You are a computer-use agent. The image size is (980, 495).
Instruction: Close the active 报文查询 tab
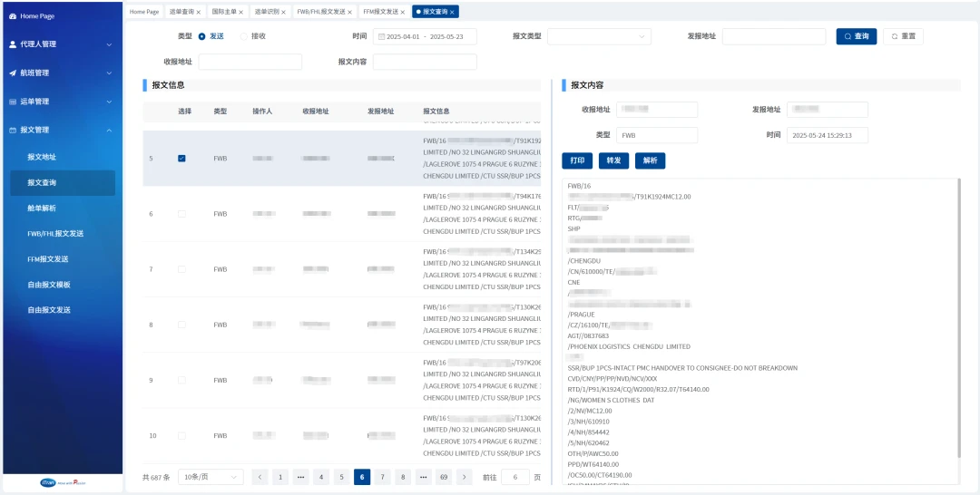click(453, 12)
